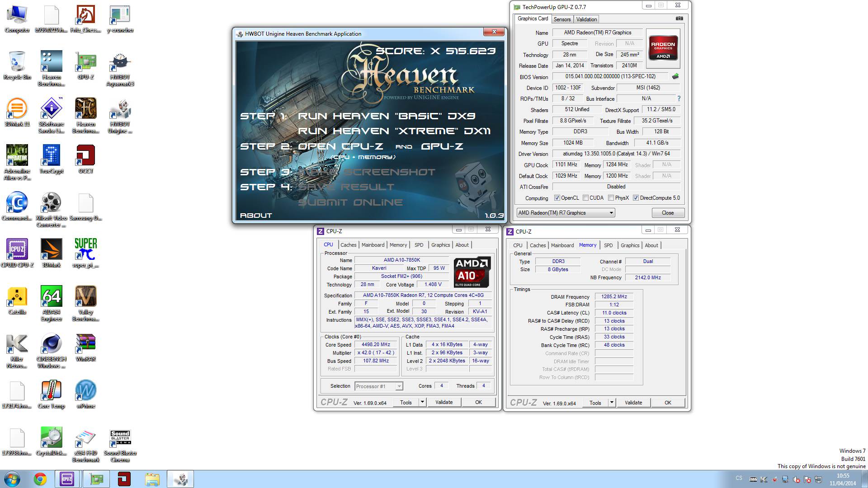The image size is (868, 488).
Task: Switch to Sensors tab in GPU-Z
Action: pos(562,19)
